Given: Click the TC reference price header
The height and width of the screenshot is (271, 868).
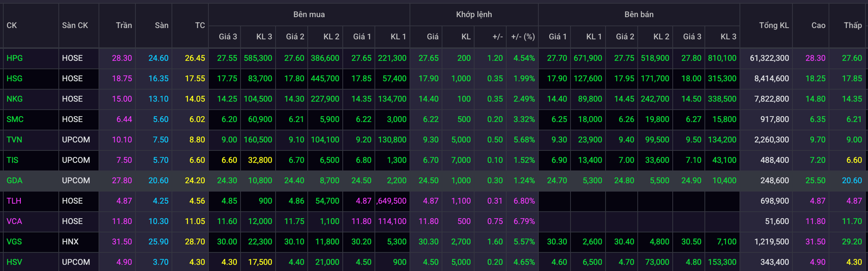Looking at the screenshot, I should coord(200,25).
